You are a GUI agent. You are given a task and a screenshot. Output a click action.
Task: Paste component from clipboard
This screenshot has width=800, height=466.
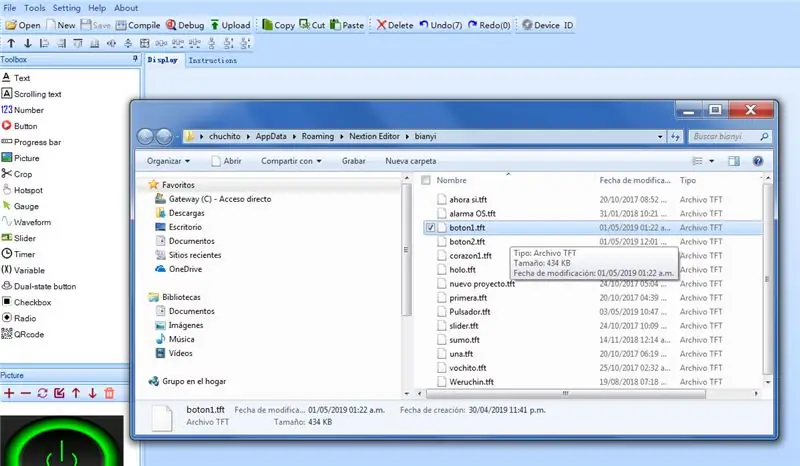[x=347, y=25]
